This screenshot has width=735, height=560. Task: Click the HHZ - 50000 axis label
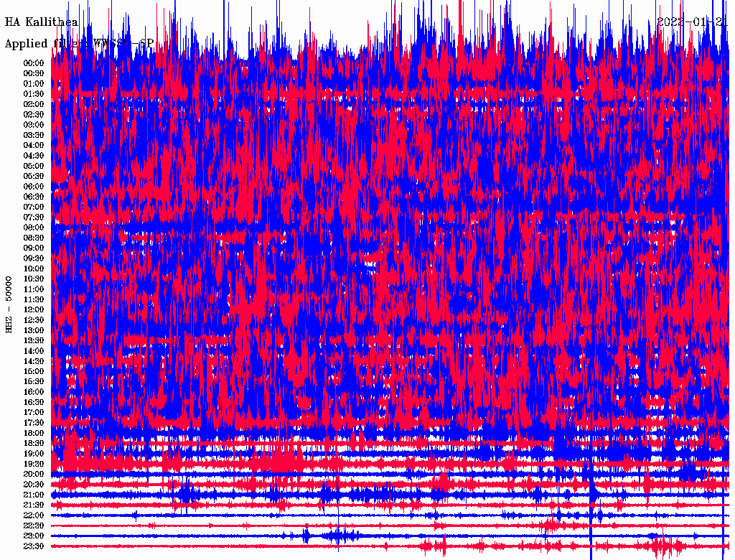(x=9, y=305)
